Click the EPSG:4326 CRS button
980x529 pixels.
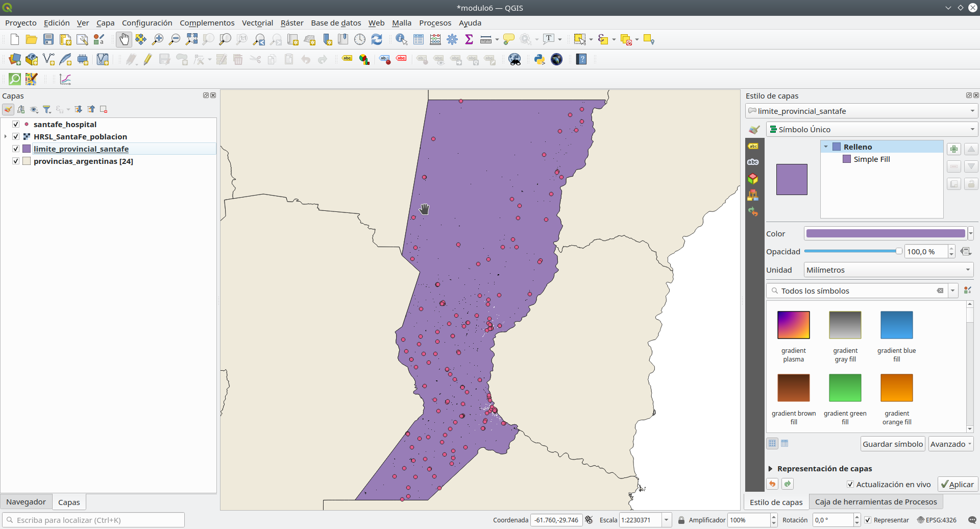(937, 520)
